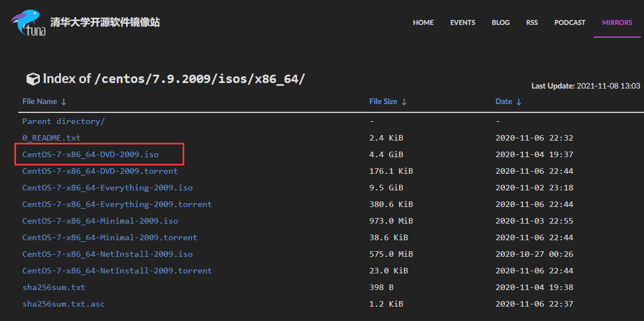
Task: Open the sha256sum.txt checksum file
Action: point(54,287)
